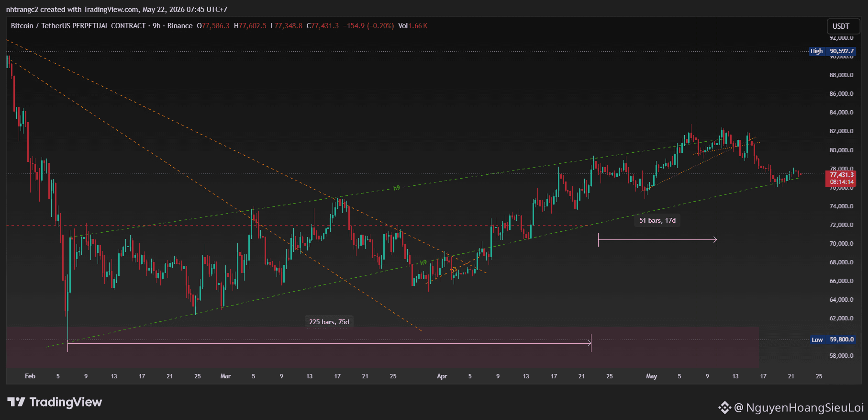Click the 80,000.0 price axis label
Image resolution: width=868 pixels, height=420 pixels.
[842, 150]
